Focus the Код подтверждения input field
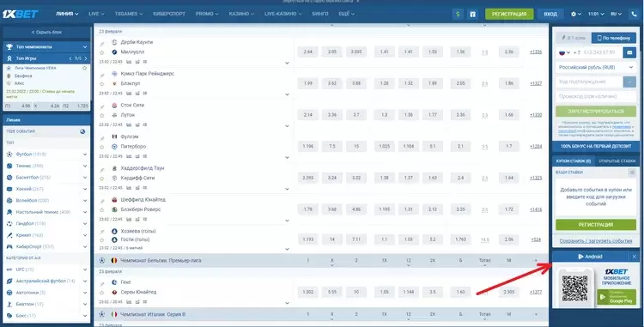Image resolution: width=644 pixels, height=327 pixels. 589,82
